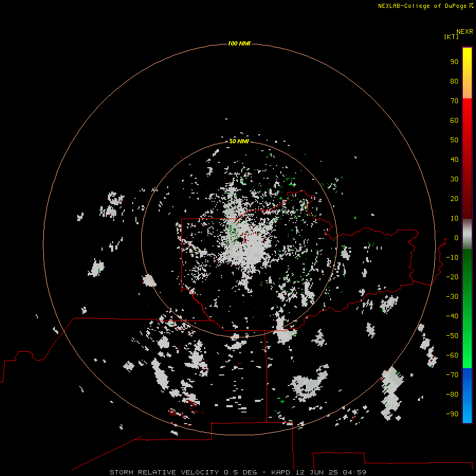The width and height of the screenshot is (476, 476).
Task: Click the -20 value on the velocity scale
Action: click(x=452, y=277)
